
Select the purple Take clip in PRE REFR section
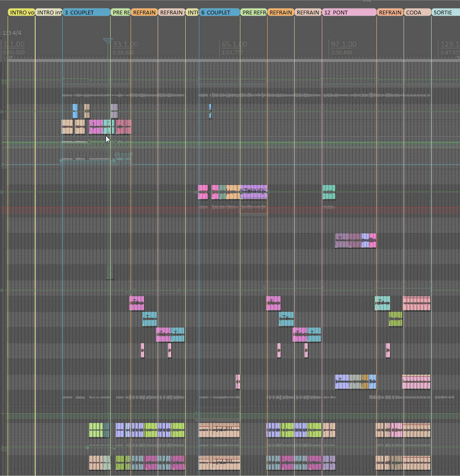254,192
